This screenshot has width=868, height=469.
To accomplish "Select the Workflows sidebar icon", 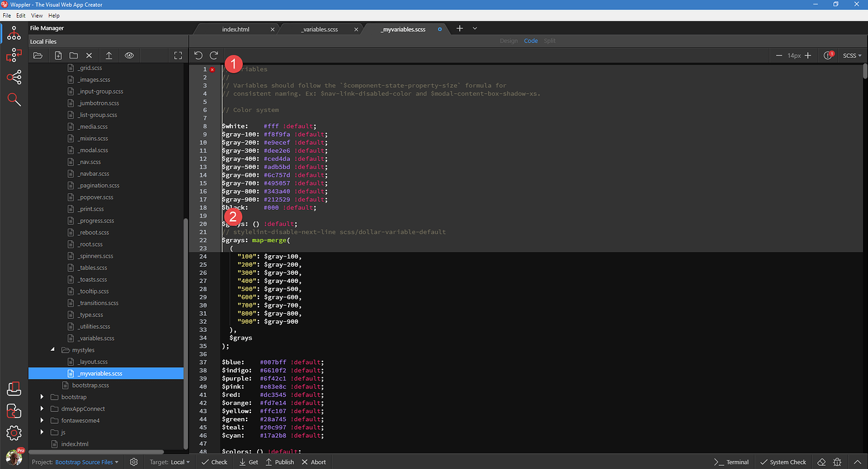I will [14, 55].
